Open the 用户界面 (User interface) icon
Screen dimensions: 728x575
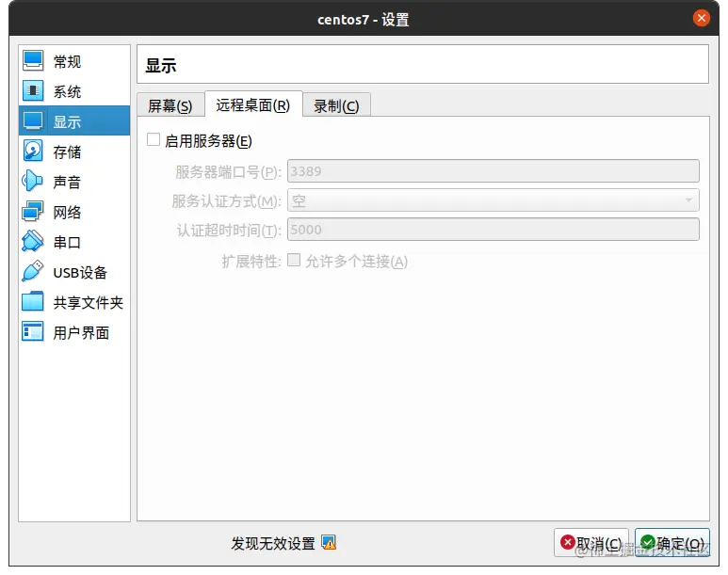coord(33,332)
